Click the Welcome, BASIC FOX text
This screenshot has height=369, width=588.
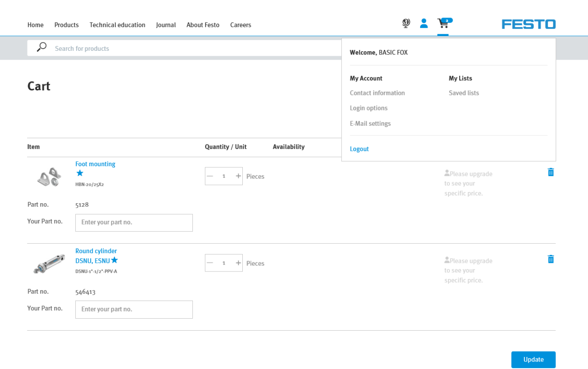pos(379,53)
